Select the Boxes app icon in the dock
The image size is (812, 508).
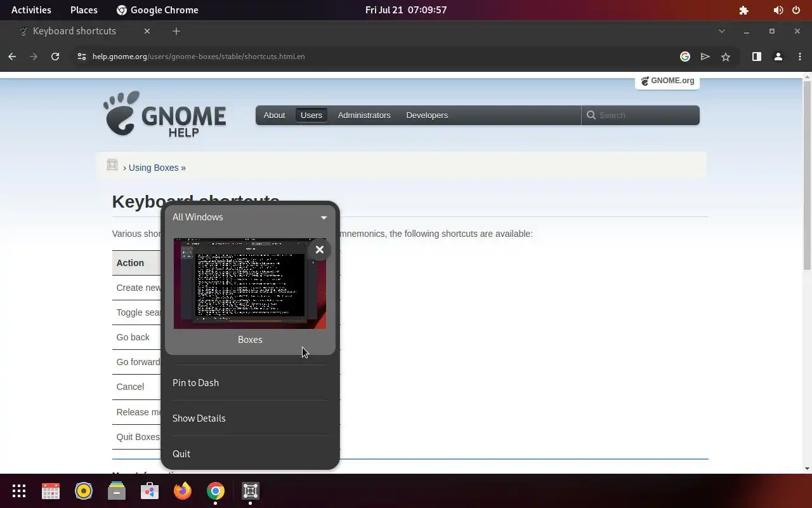tap(250, 491)
